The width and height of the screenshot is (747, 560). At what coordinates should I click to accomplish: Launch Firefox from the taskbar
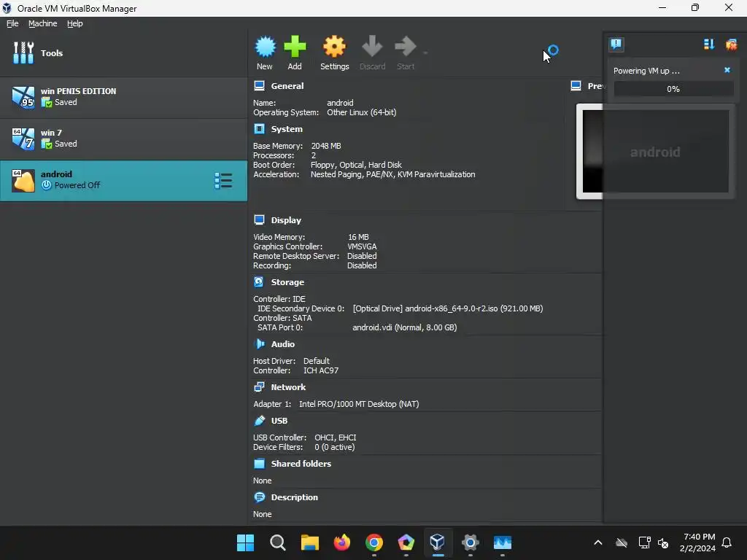tap(341, 542)
